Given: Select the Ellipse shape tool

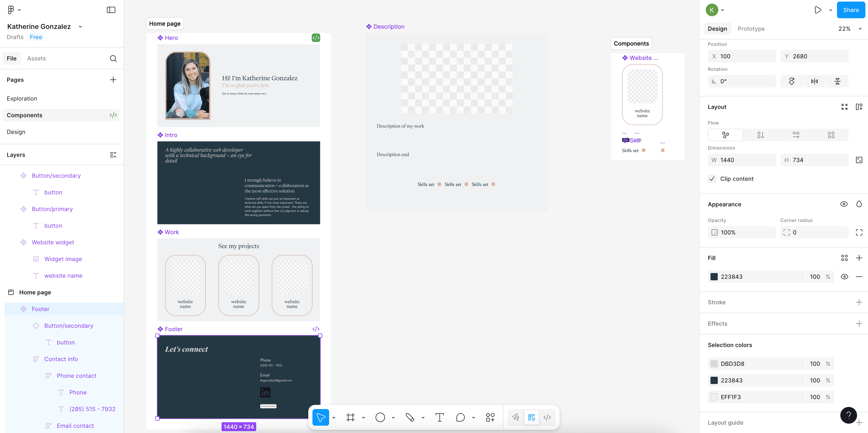Looking at the screenshot, I should coord(380,418).
